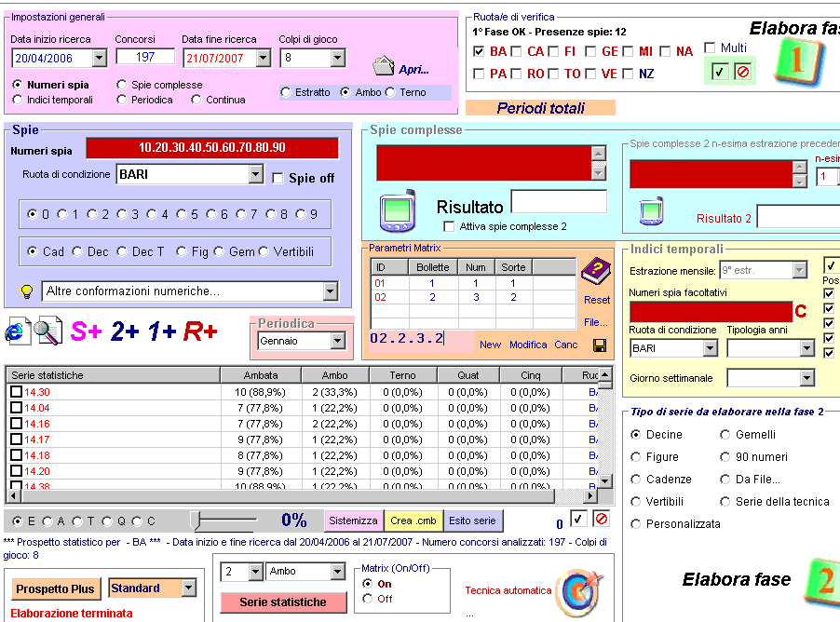Enable the NZ wheel checkbox

[x=628, y=74]
